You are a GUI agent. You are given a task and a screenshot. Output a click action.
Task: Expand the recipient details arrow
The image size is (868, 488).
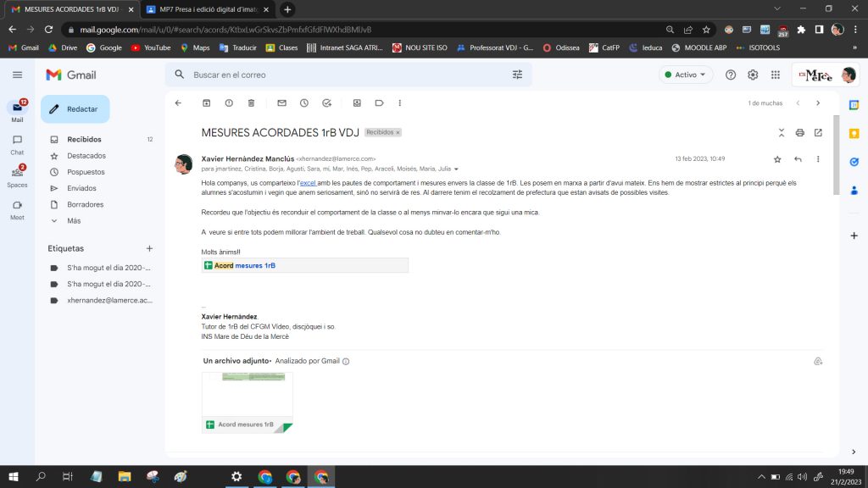click(x=456, y=169)
